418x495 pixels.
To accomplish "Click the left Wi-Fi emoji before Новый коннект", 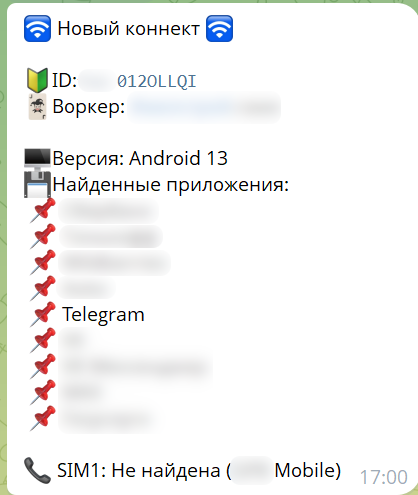I will pos(37,28).
